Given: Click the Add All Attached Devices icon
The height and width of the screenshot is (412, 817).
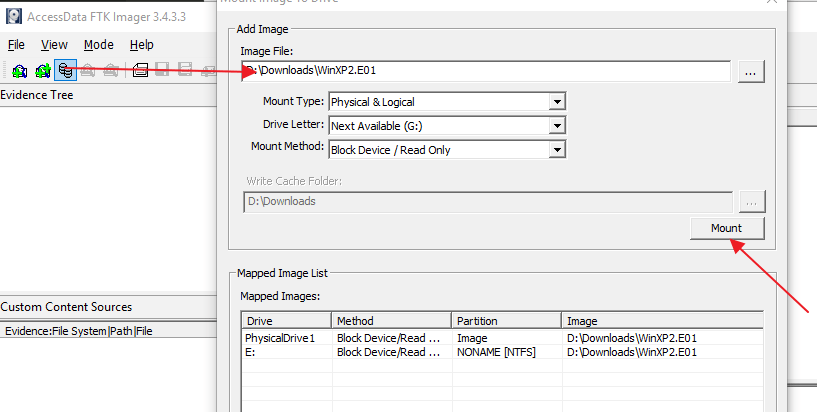Looking at the screenshot, I should (x=43, y=70).
